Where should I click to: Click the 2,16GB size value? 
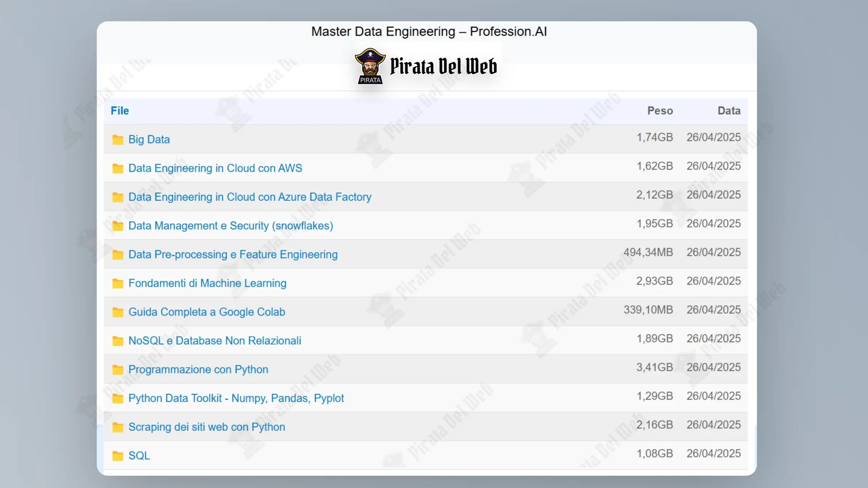[x=655, y=425]
